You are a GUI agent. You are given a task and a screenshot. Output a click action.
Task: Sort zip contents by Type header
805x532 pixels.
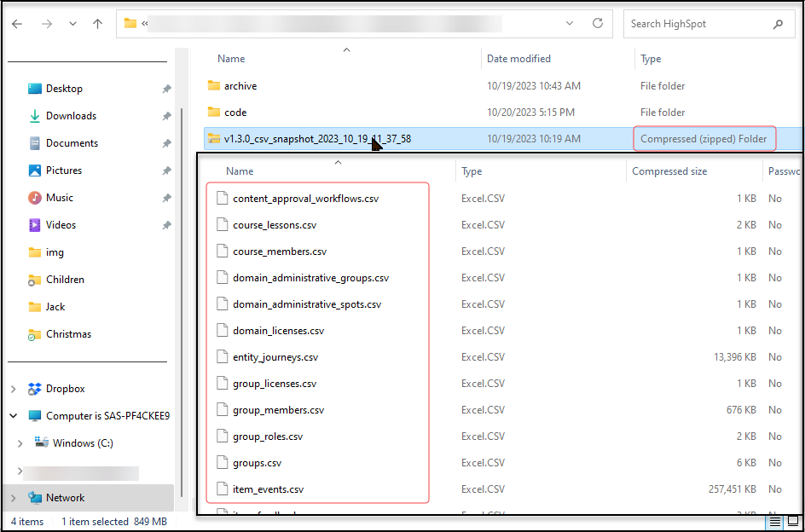click(472, 171)
